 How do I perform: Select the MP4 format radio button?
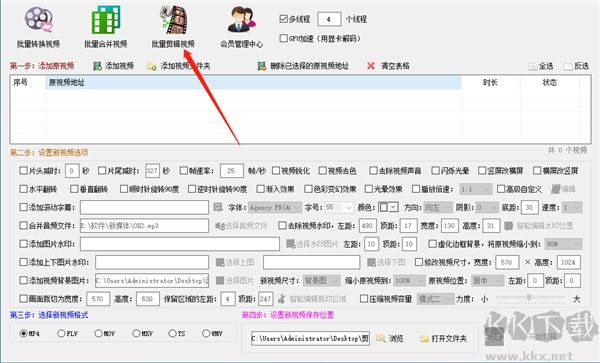(23, 334)
